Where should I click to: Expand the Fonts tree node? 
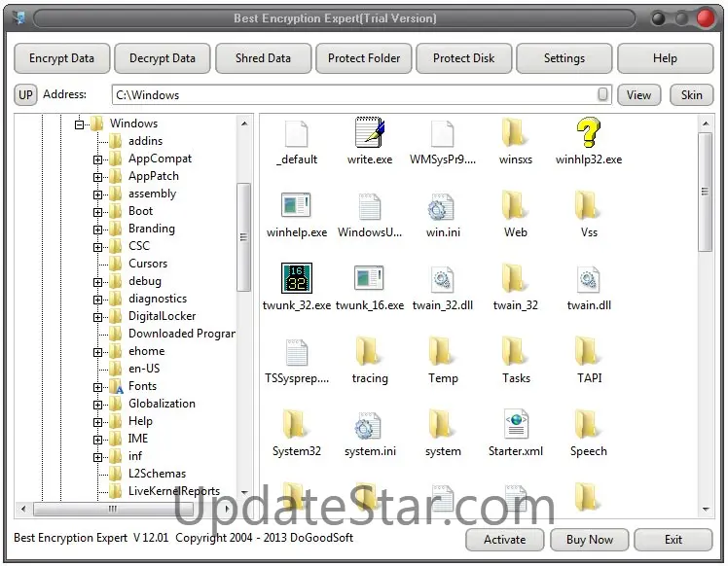pos(97,387)
